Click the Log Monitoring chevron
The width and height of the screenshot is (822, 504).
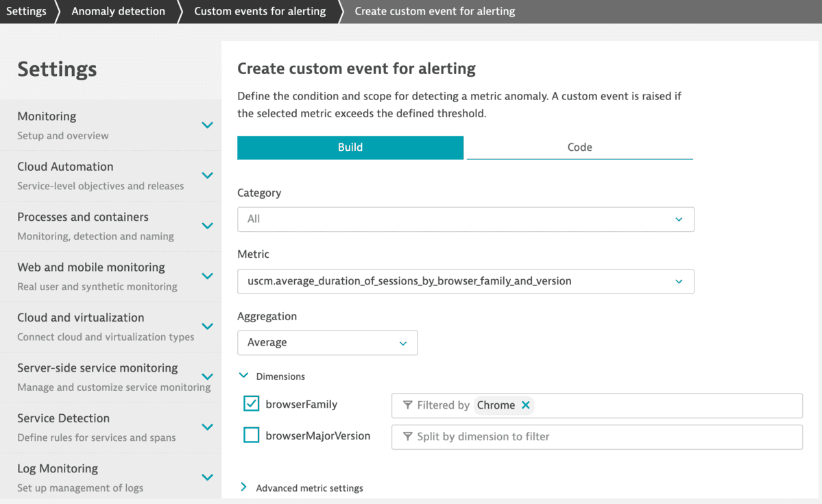point(207,477)
